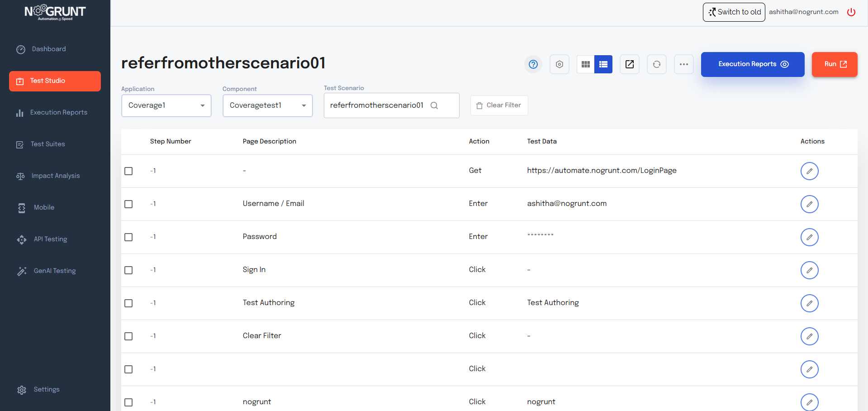This screenshot has width=868, height=411.
Task: Check the Sign In row checkbox
Action: [x=128, y=270]
